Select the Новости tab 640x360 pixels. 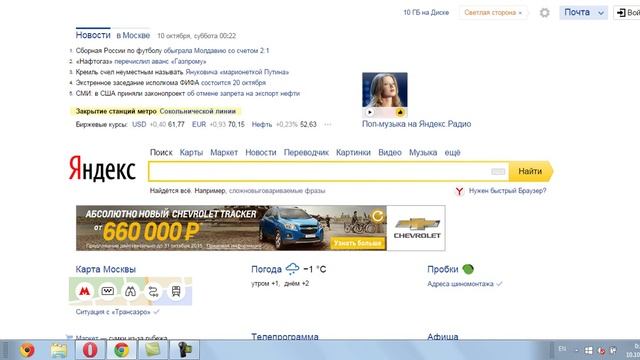(x=93, y=35)
